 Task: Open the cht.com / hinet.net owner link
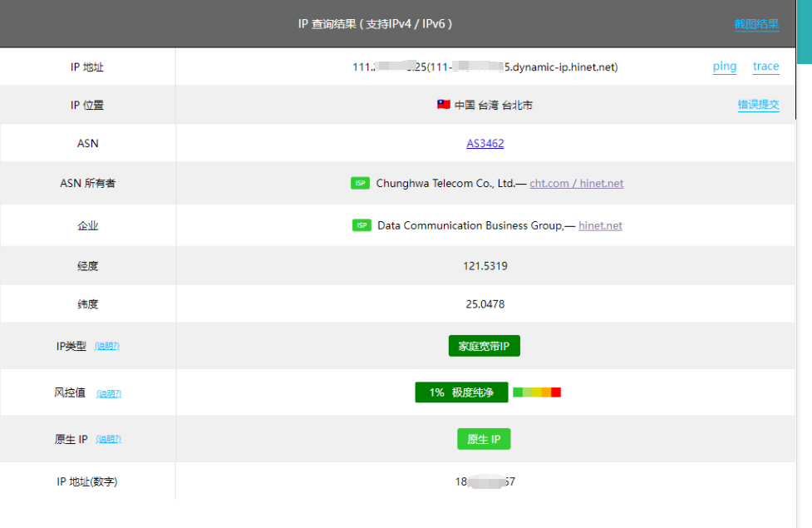tap(576, 183)
